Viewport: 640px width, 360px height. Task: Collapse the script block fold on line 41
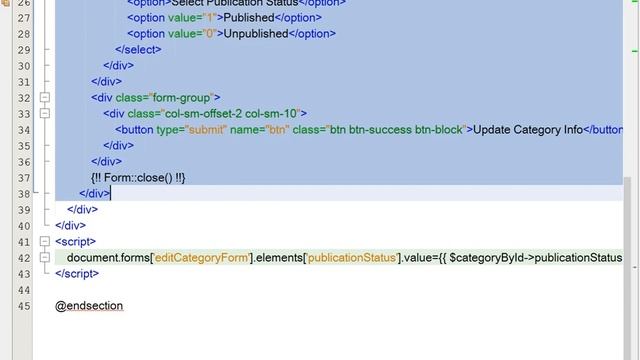44,241
